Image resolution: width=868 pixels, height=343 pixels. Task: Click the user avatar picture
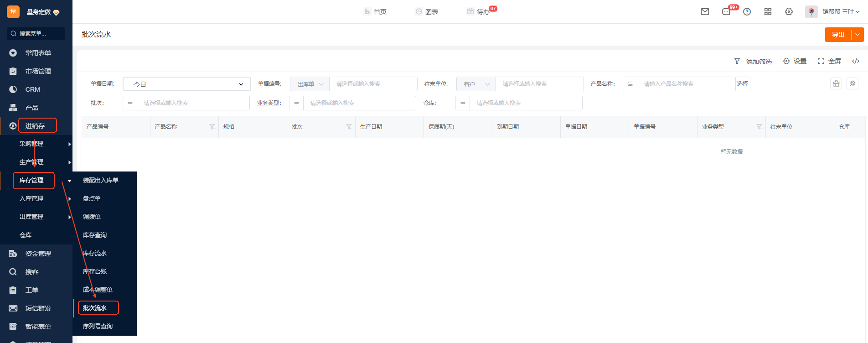(x=811, y=12)
